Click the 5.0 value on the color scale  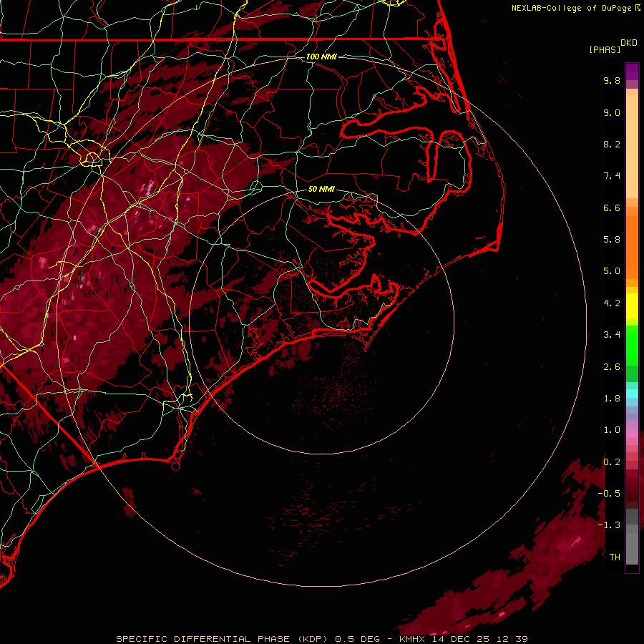[x=612, y=271]
